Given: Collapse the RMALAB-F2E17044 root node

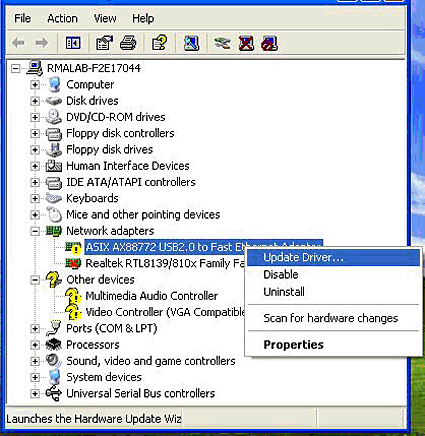Looking at the screenshot, I should point(15,68).
